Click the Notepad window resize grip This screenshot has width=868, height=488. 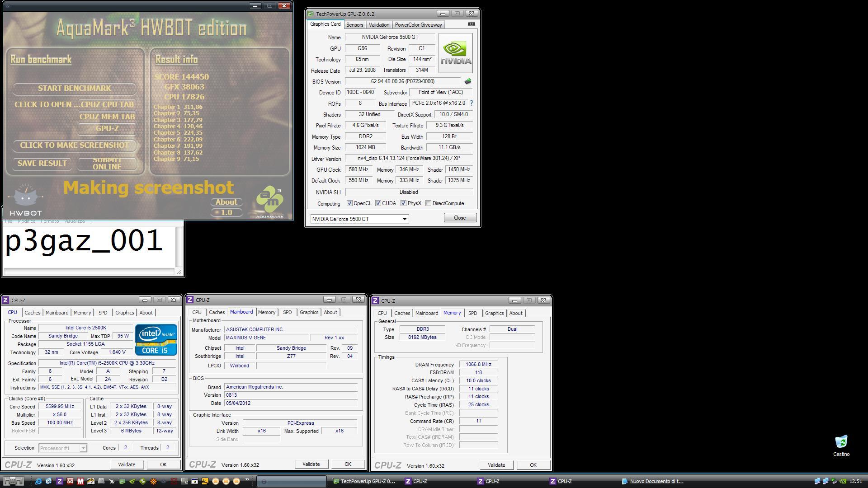point(179,272)
